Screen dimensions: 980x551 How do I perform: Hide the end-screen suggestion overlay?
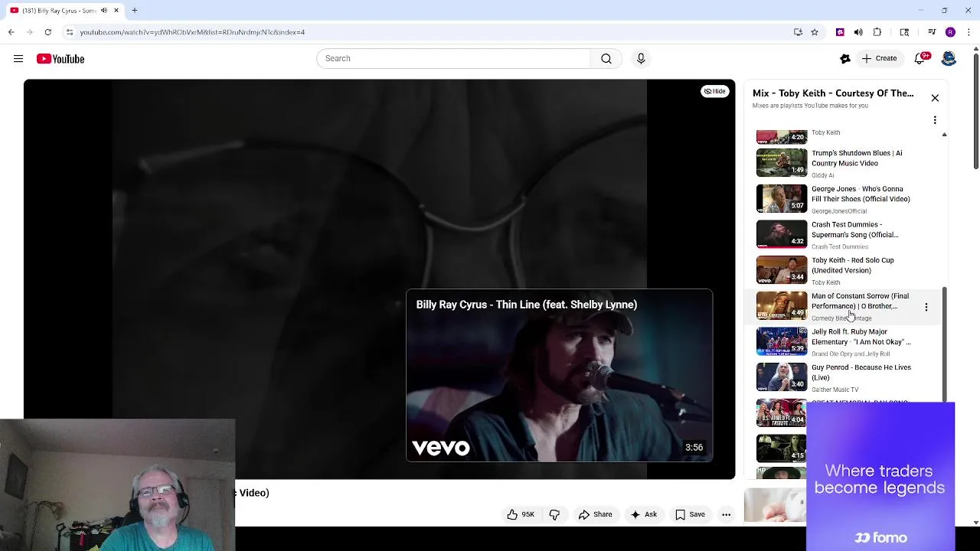(x=715, y=91)
